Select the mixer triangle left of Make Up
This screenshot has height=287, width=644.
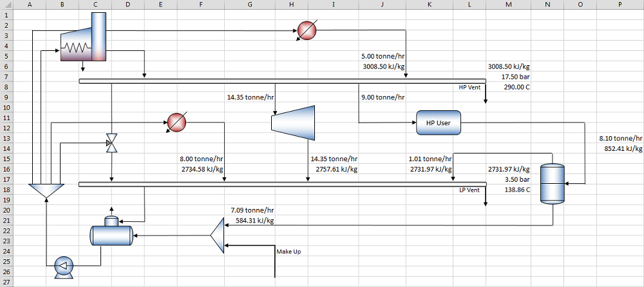(x=217, y=235)
